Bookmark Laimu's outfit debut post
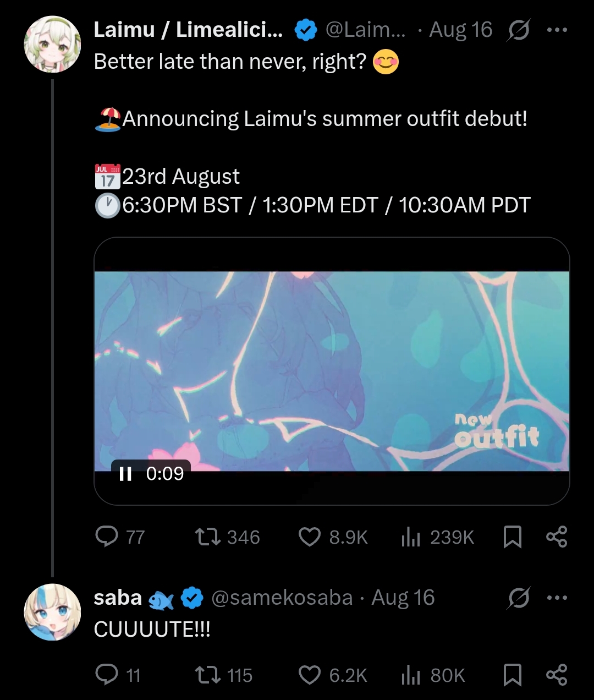The width and height of the screenshot is (594, 700). point(513,537)
